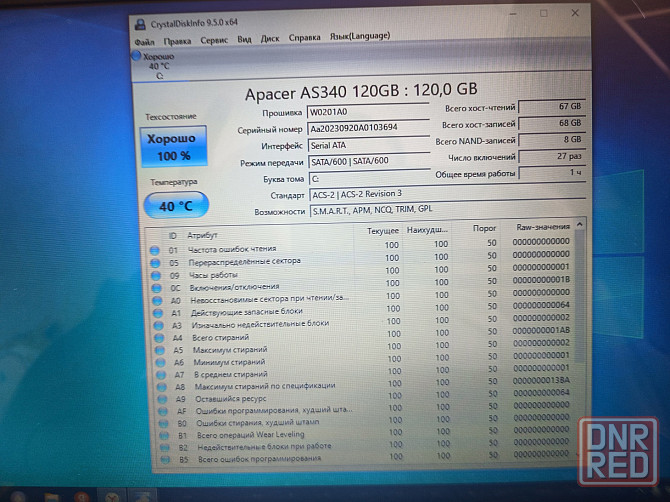This screenshot has height=502, width=670.
Task: Click the status circle for Всего операций Wear Leveling
Action: (165, 436)
